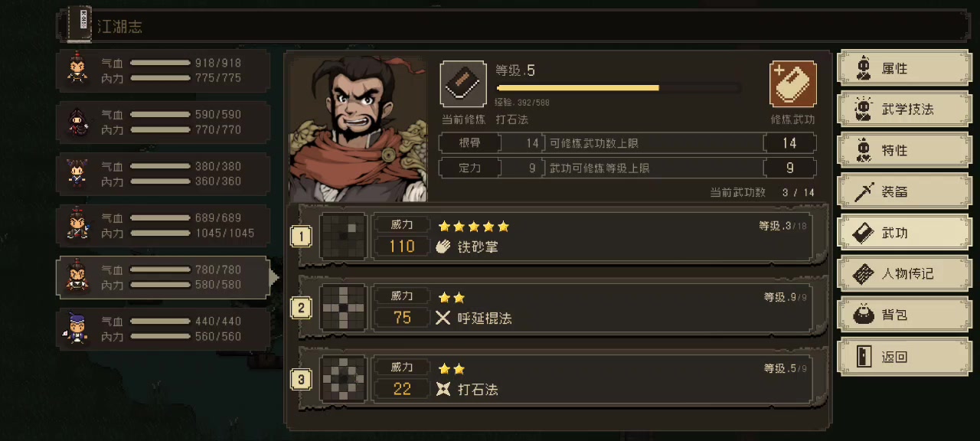Switch to 武学技法 tab

click(x=905, y=109)
